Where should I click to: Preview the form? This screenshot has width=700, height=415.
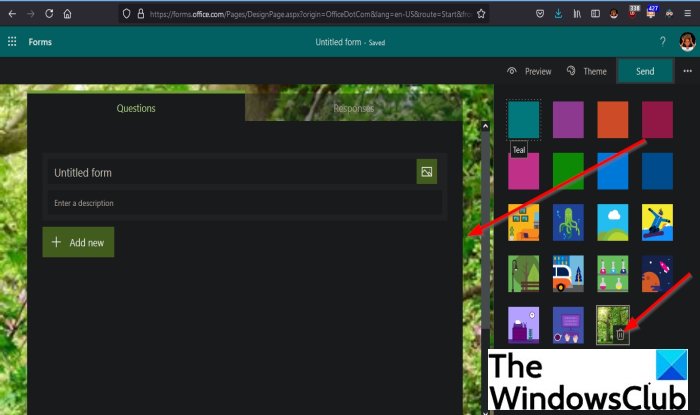[529, 71]
